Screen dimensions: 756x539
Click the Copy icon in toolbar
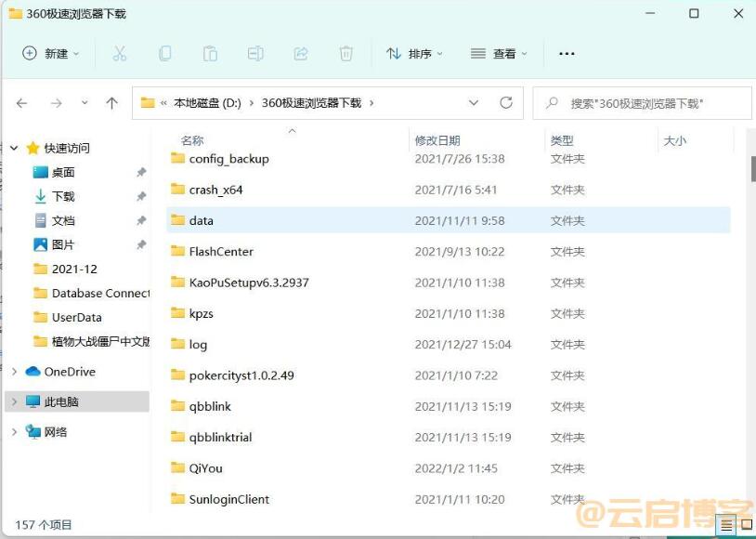point(165,54)
